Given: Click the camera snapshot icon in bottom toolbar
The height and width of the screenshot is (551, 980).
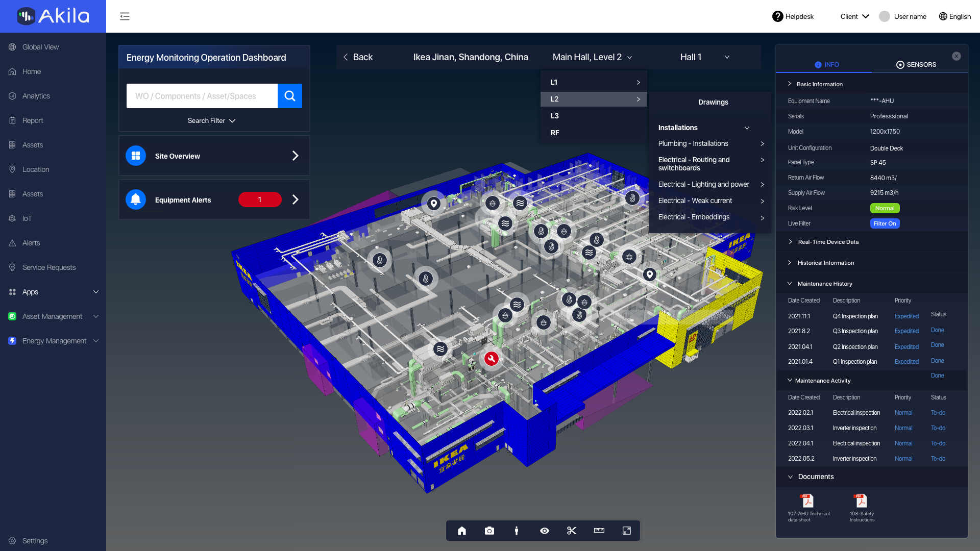Looking at the screenshot, I should pyautogui.click(x=489, y=531).
